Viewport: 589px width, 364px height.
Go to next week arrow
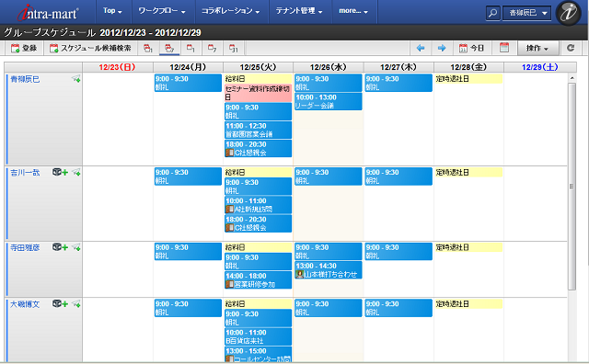442,48
